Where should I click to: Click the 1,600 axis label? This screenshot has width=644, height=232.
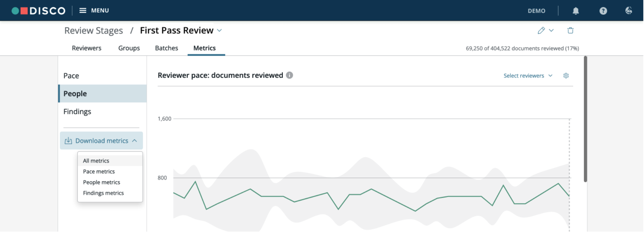click(164, 119)
